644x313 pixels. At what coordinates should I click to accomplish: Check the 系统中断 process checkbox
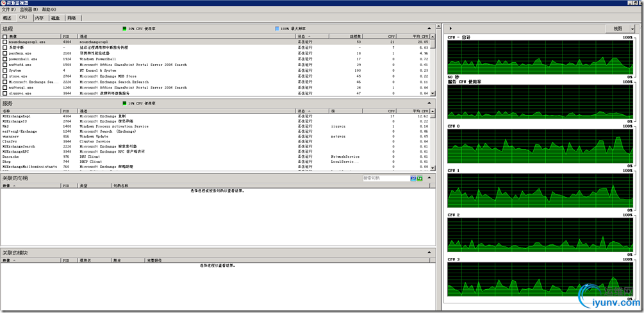[5, 47]
